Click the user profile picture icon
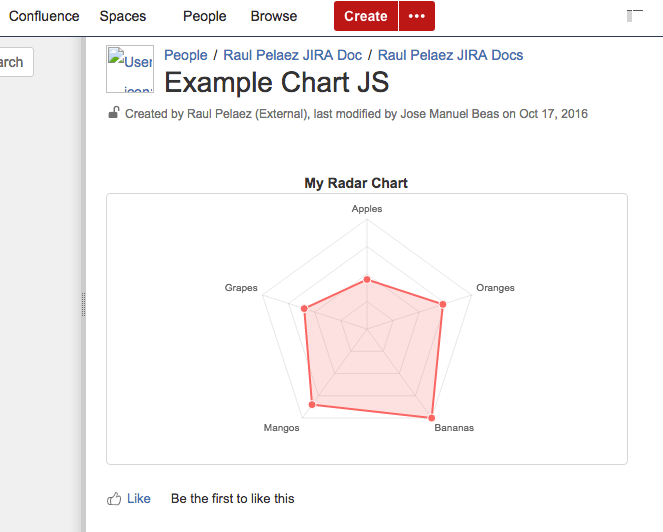The width and height of the screenshot is (663, 532). (x=130, y=69)
